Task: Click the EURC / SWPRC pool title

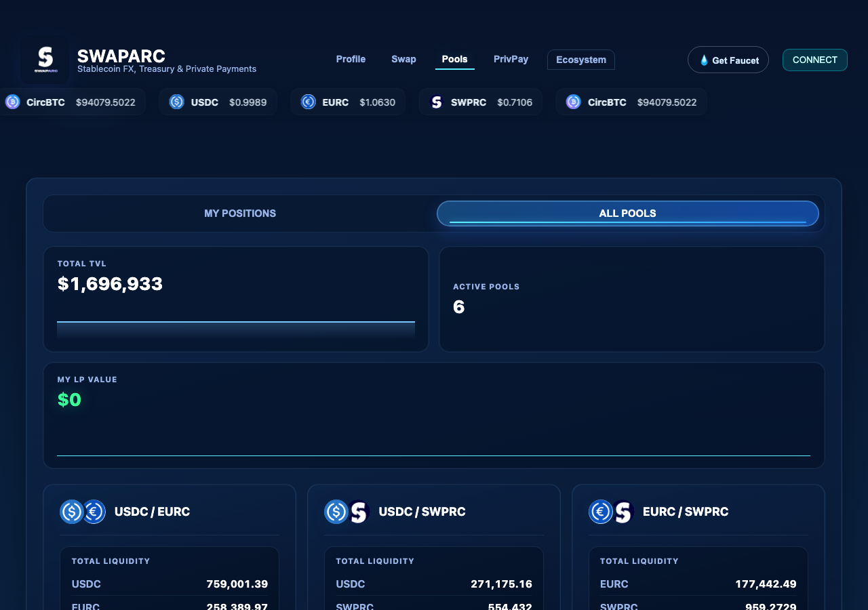Action: point(686,512)
